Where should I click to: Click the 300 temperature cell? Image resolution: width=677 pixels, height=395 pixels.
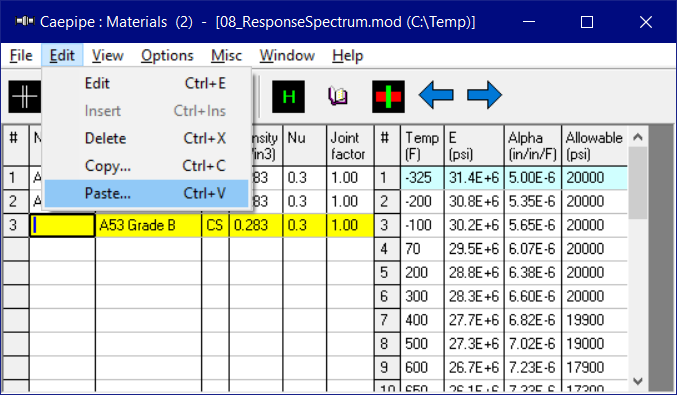(x=422, y=297)
